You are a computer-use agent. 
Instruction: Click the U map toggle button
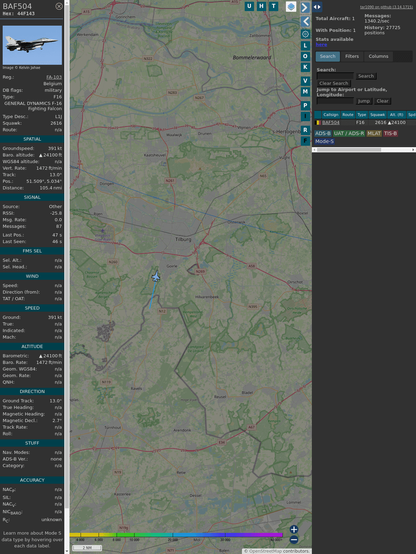coord(250,6)
